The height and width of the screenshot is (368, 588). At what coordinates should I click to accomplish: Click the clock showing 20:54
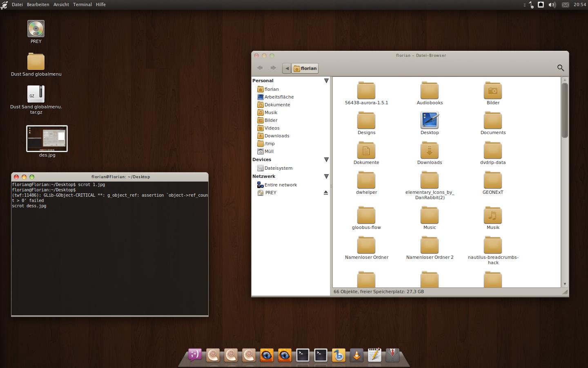(x=579, y=4)
